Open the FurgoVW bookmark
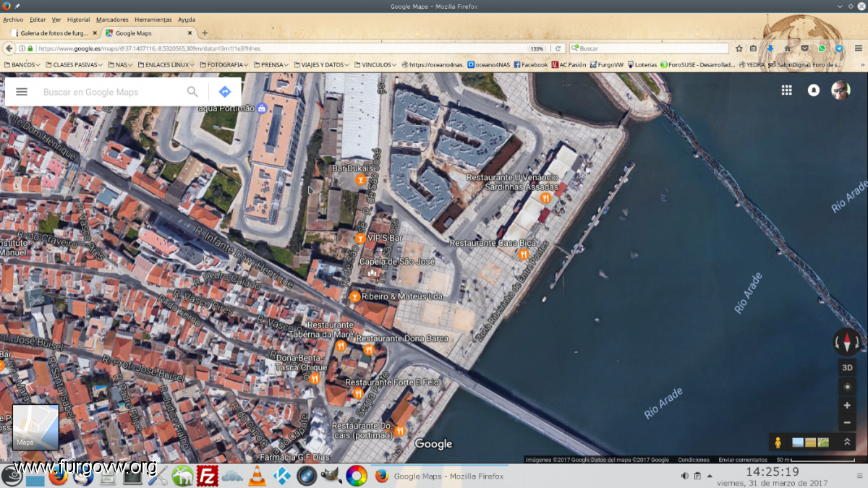 point(606,64)
